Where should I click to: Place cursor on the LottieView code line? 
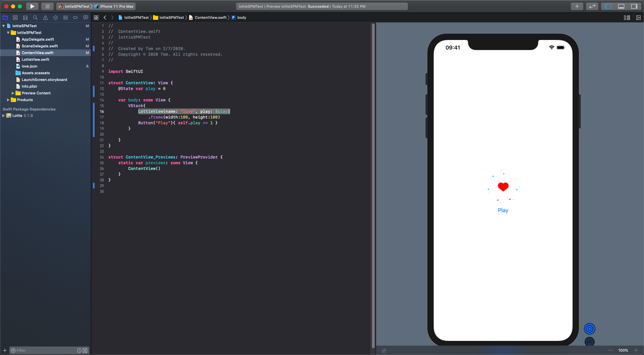click(184, 112)
